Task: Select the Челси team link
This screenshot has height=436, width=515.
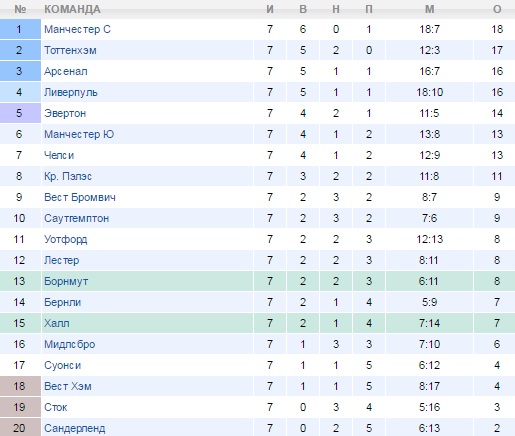Action: click(59, 156)
